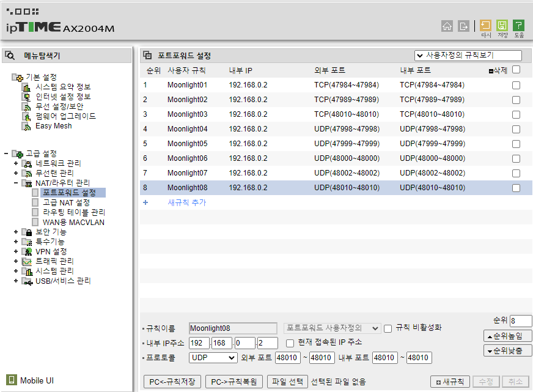This screenshot has height=392, width=533.
Task: Click the 기본 설정 folder icon
Action: coord(17,78)
